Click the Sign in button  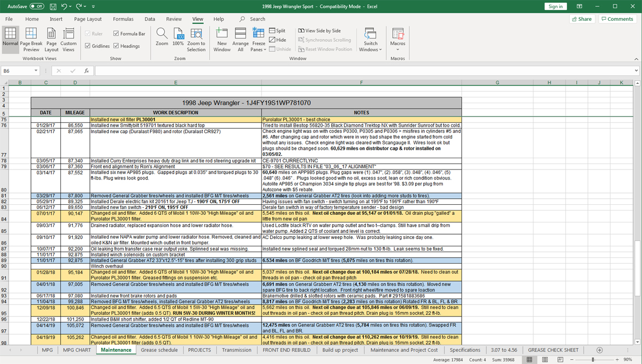pos(556,6)
